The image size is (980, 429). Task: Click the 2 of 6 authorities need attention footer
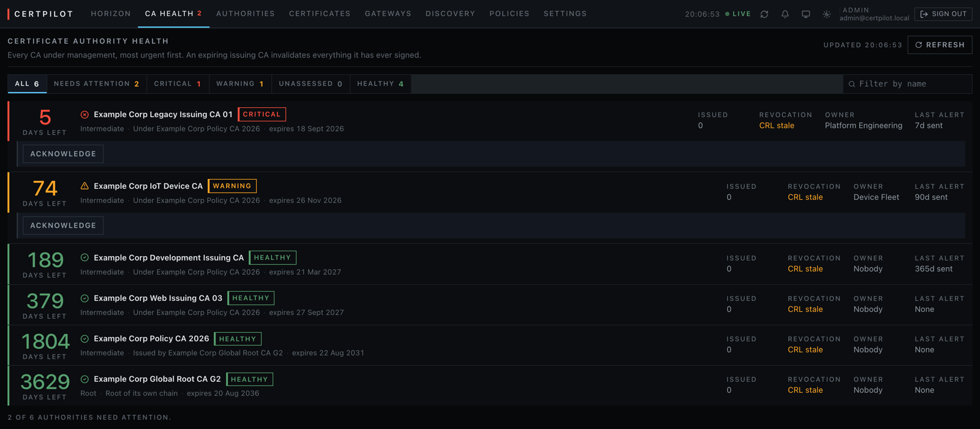tap(89, 417)
